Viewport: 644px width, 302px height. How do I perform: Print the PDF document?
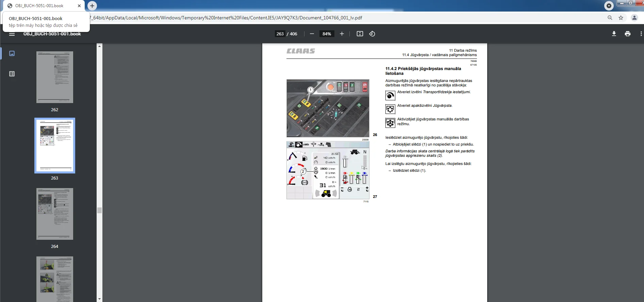pyautogui.click(x=628, y=34)
